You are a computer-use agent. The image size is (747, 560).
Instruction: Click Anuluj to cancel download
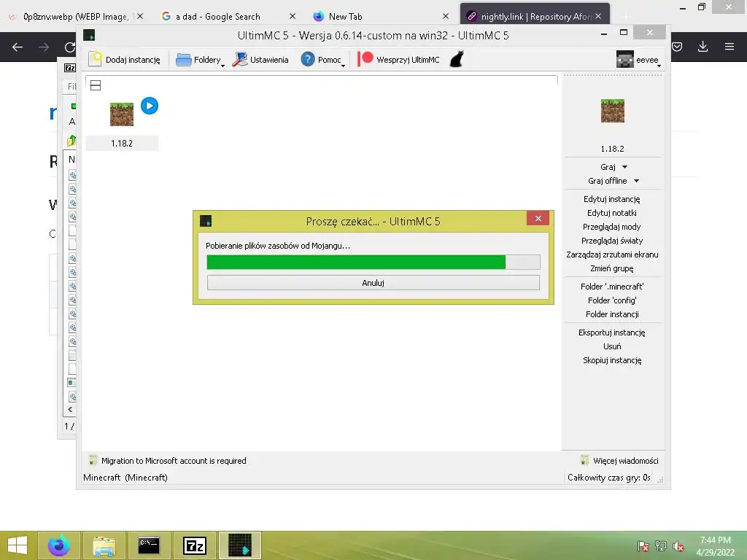[373, 283]
